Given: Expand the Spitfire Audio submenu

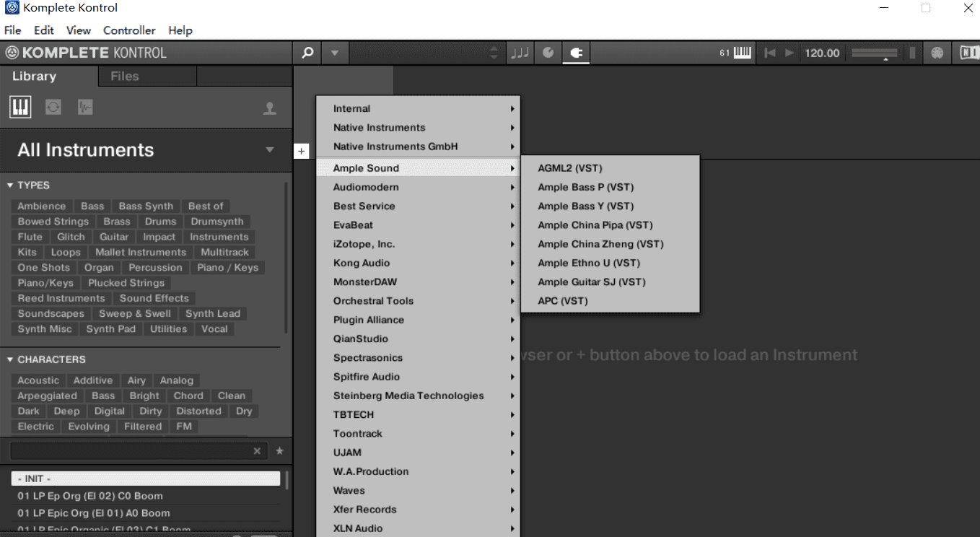Looking at the screenshot, I should 418,377.
